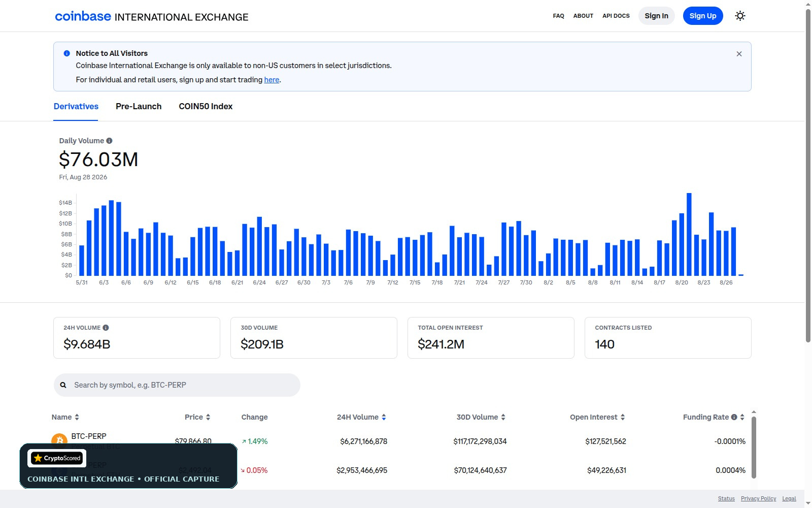812x508 pixels.
Task: Click the BTC-PERP 1.49% change value
Action: pos(255,441)
